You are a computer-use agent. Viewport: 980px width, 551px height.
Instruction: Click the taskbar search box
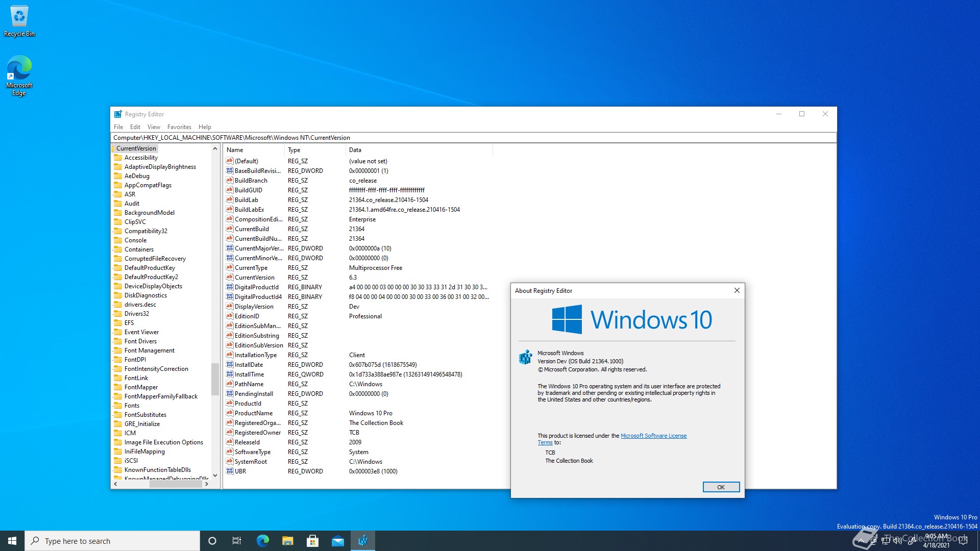(112, 541)
